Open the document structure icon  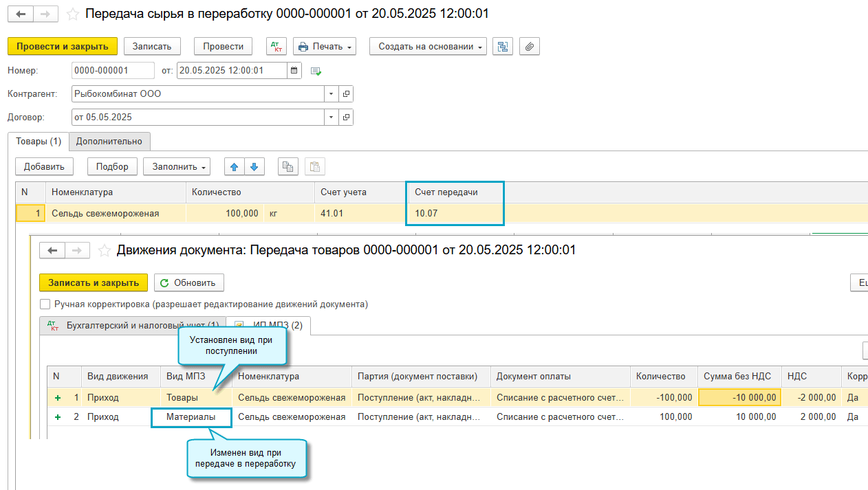(503, 47)
